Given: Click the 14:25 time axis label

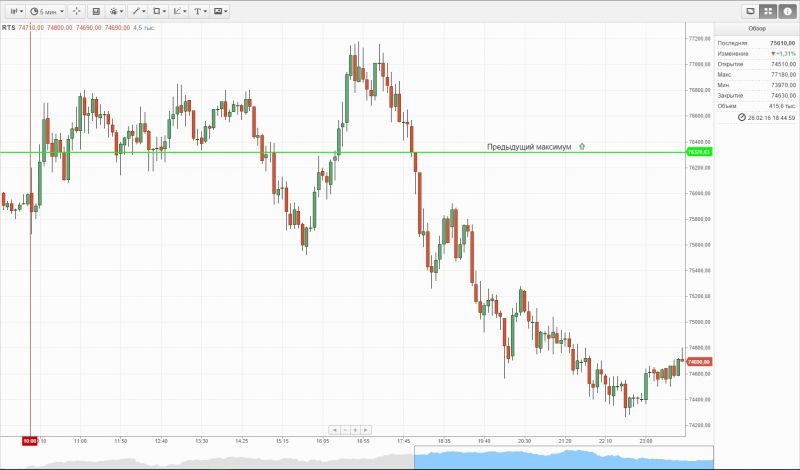Looking at the screenshot, I should 242,441.
